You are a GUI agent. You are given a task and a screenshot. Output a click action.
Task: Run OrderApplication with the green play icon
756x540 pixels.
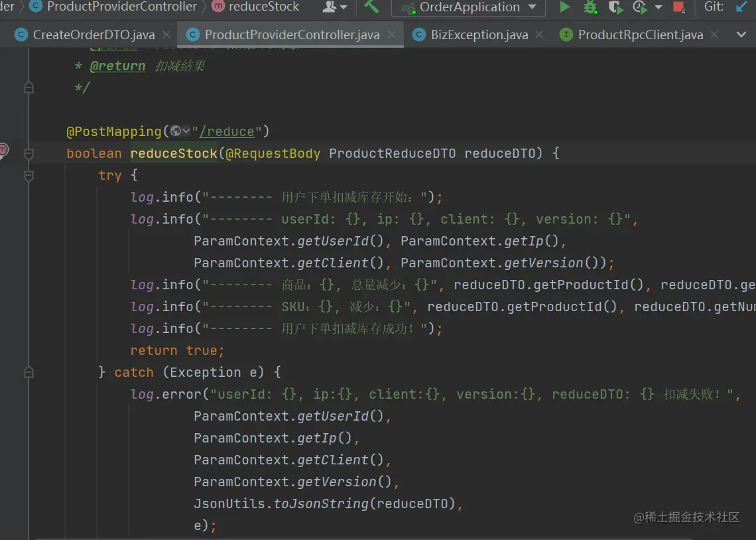(x=564, y=7)
